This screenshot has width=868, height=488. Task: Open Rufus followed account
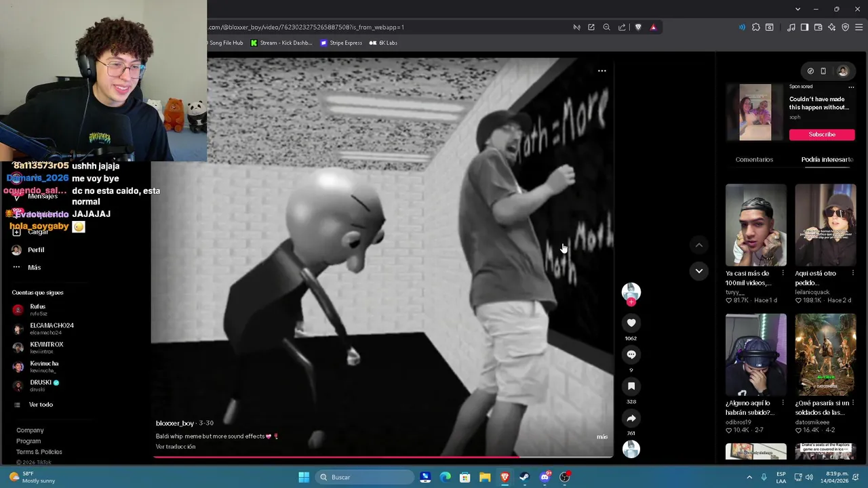(x=37, y=310)
